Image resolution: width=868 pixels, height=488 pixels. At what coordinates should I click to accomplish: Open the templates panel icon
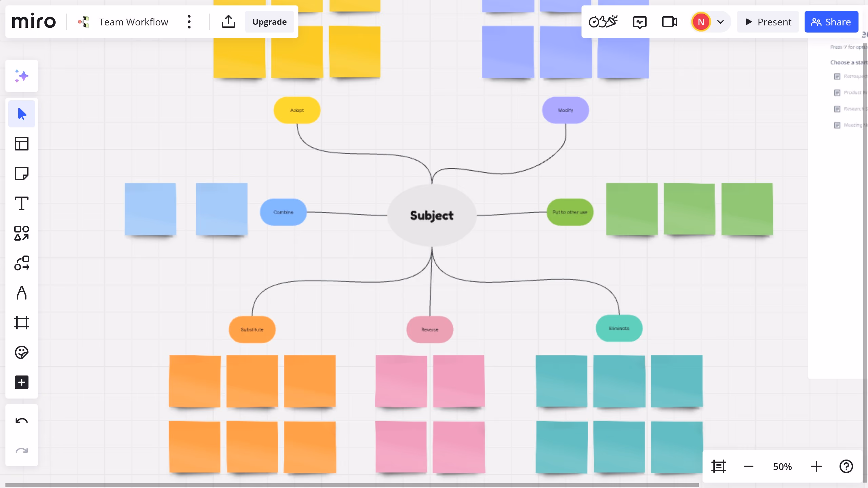click(22, 144)
